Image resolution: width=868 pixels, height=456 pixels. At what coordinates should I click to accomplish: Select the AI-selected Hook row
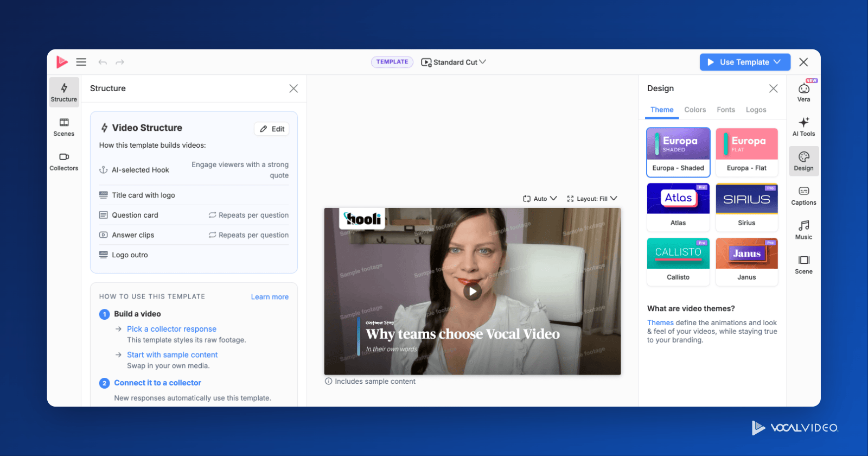194,170
